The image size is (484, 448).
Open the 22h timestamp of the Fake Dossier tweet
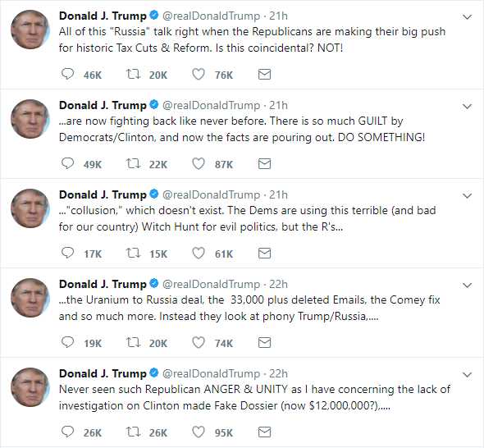coord(278,373)
